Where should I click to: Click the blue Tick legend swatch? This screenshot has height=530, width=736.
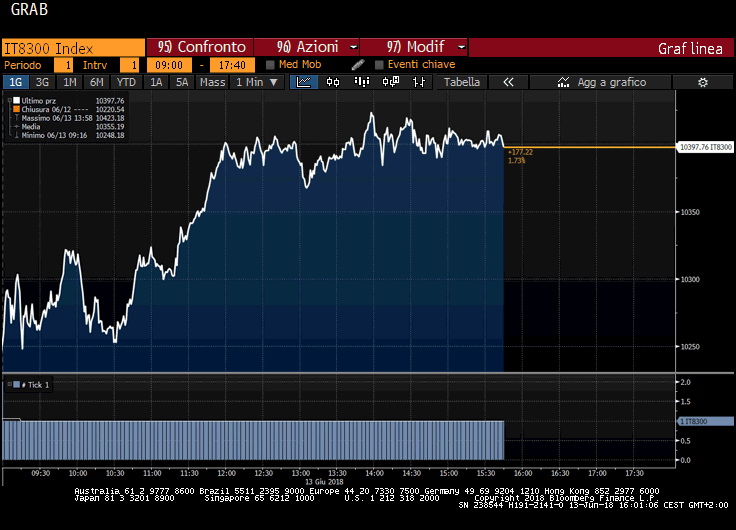(x=17, y=384)
